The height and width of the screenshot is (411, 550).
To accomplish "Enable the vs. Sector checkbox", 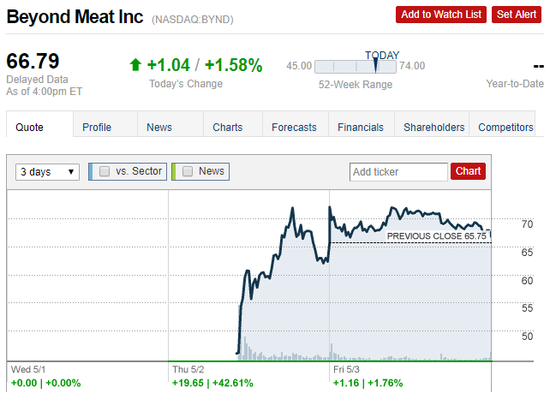I will tap(104, 171).
